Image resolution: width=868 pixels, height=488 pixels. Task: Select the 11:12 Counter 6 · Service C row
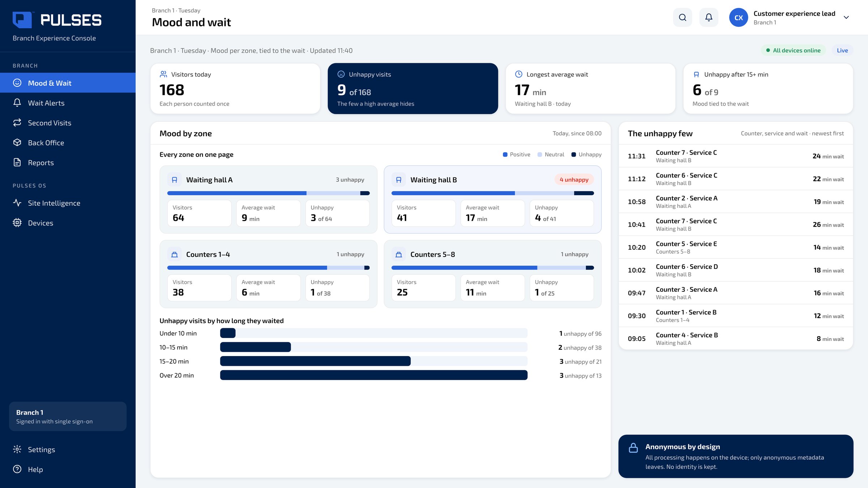point(736,179)
